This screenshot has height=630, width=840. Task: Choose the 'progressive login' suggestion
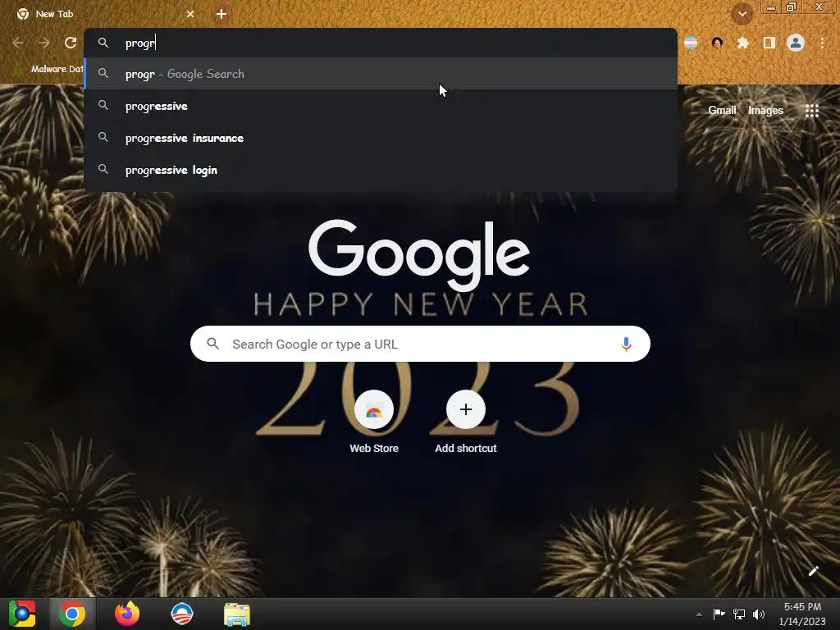tap(381, 170)
